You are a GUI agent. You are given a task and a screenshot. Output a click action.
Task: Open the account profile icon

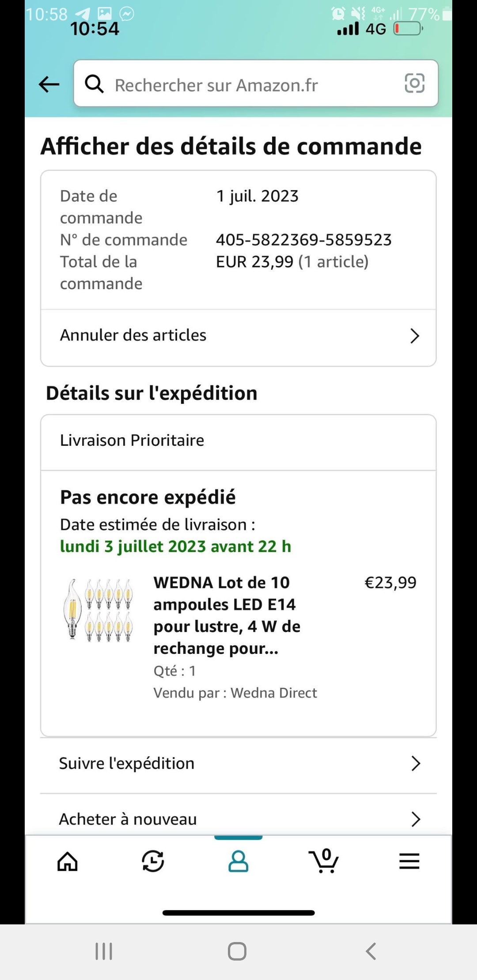pos(238,861)
